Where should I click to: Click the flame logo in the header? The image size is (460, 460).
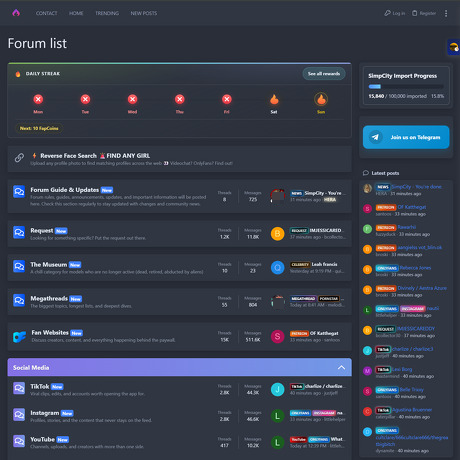tap(16, 13)
